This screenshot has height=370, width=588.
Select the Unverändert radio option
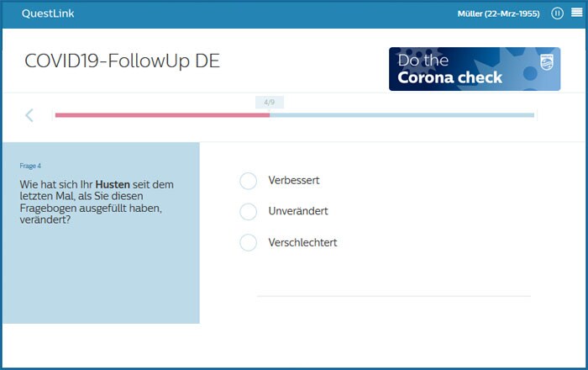pos(249,211)
